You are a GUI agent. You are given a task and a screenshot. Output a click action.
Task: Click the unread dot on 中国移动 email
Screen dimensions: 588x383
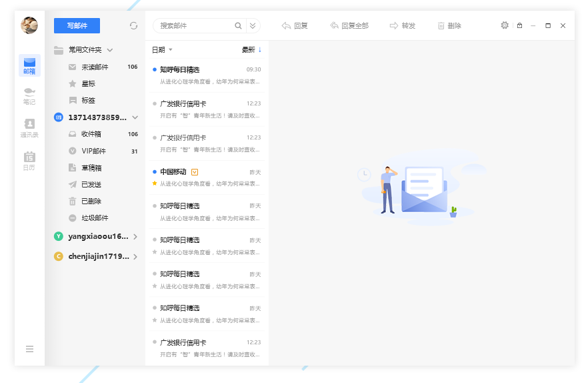155,172
